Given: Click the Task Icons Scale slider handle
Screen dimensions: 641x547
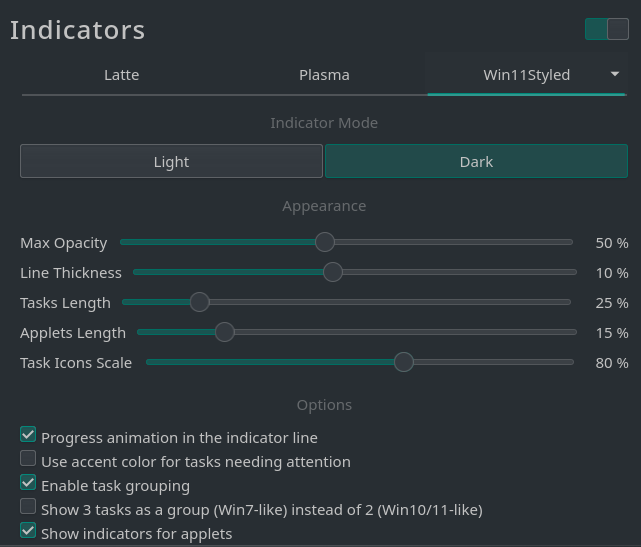Looking at the screenshot, I should coord(404,362).
